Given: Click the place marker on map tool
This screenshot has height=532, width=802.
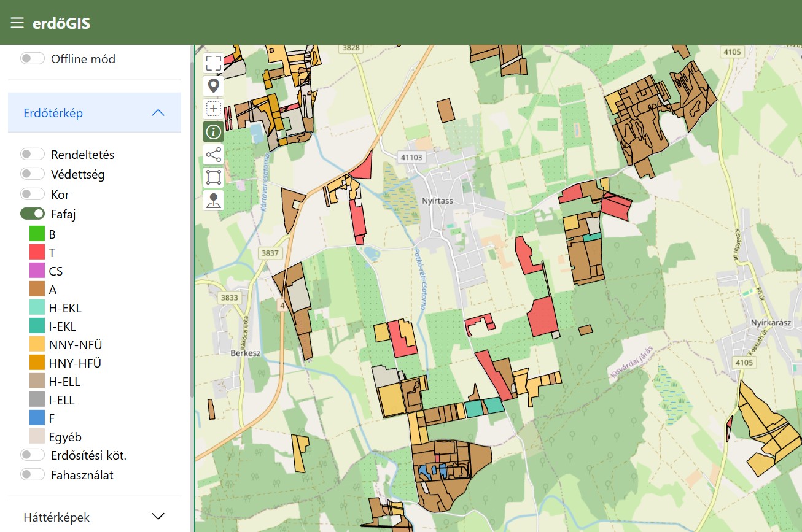Looking at the screenshot, I should coord(213,200).
